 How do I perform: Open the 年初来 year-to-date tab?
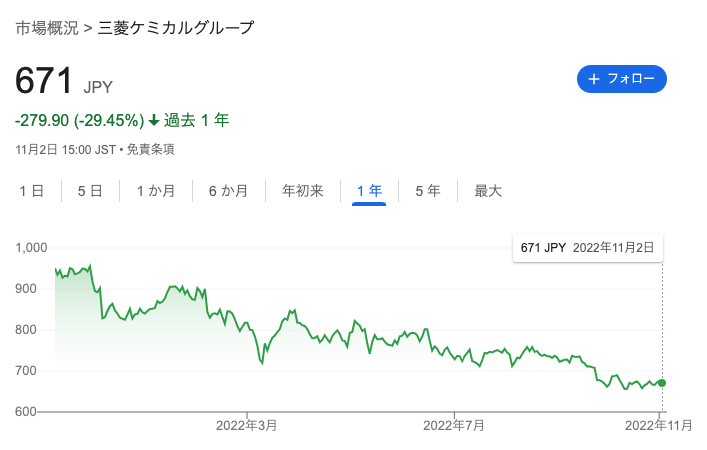[x=303, y=191]
